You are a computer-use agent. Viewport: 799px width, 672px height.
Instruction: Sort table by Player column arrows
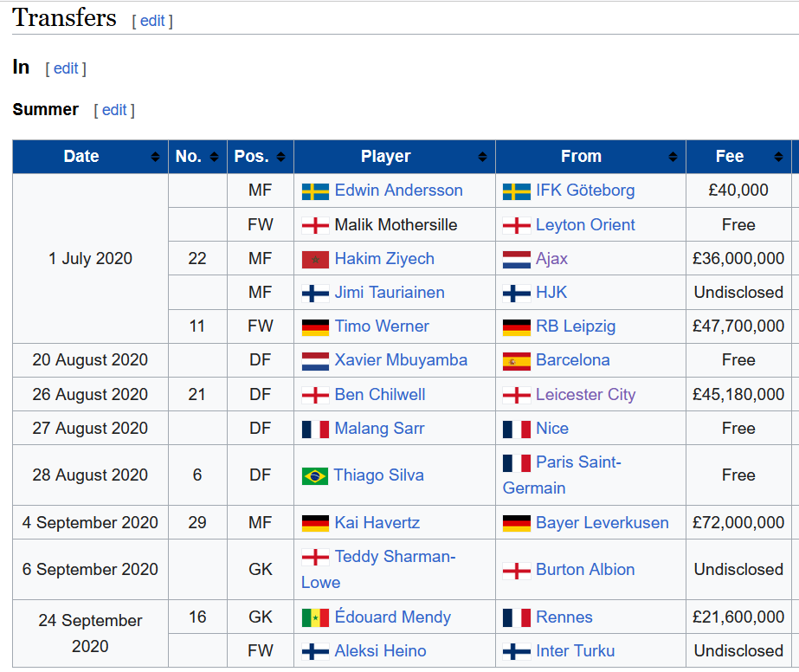482,157
